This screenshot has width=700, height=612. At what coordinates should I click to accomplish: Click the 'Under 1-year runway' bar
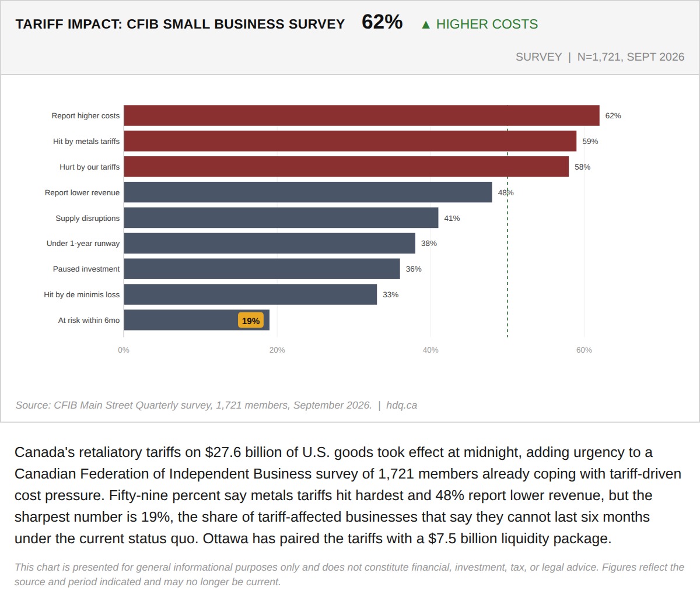click(269, 243)
